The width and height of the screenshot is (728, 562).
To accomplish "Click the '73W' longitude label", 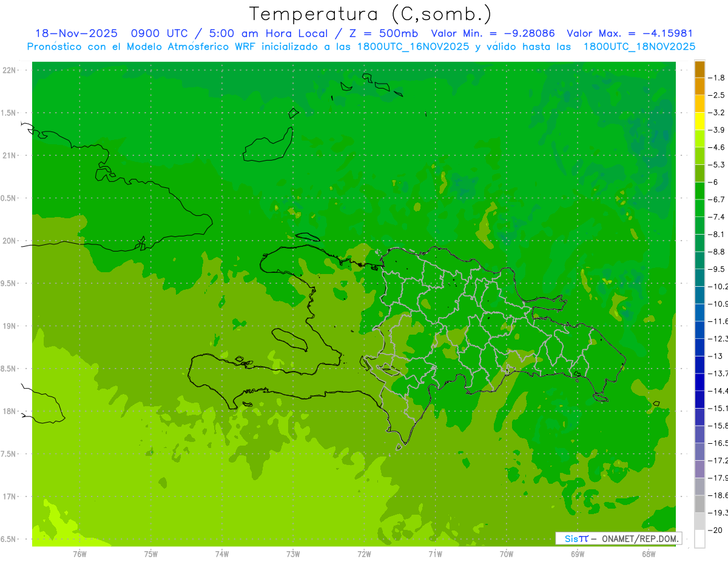I will click(293, 554).
